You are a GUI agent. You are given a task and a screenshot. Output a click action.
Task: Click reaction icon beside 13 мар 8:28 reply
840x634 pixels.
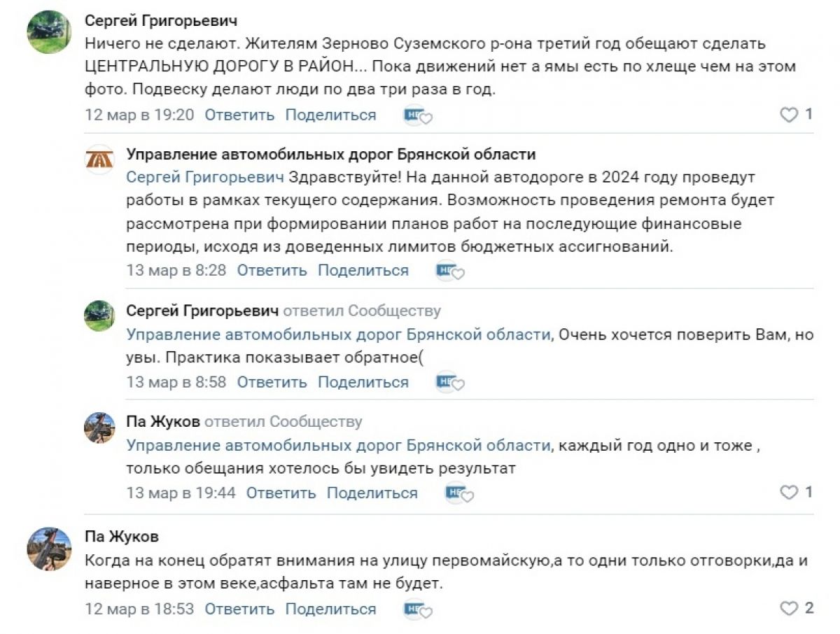tap(449, 271)
